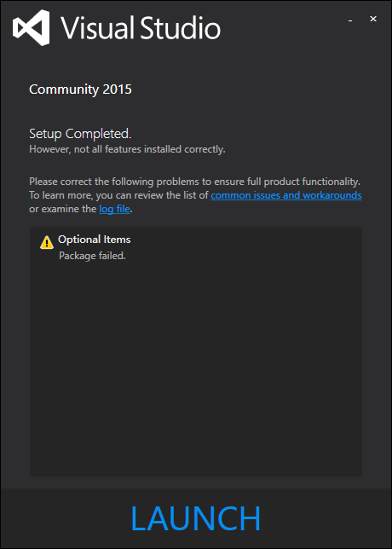Click the yellow warning triangle icon

point(47,242)
